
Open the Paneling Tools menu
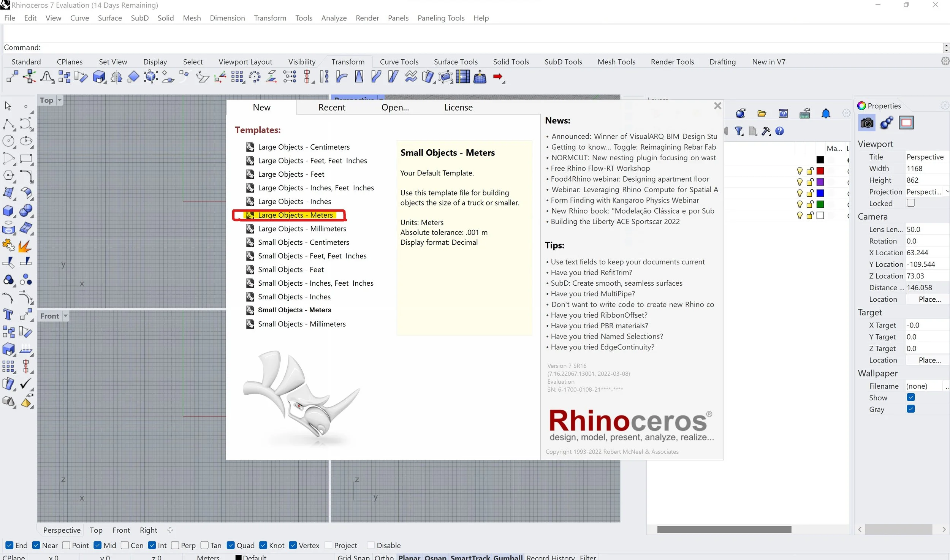pos(441,18)
